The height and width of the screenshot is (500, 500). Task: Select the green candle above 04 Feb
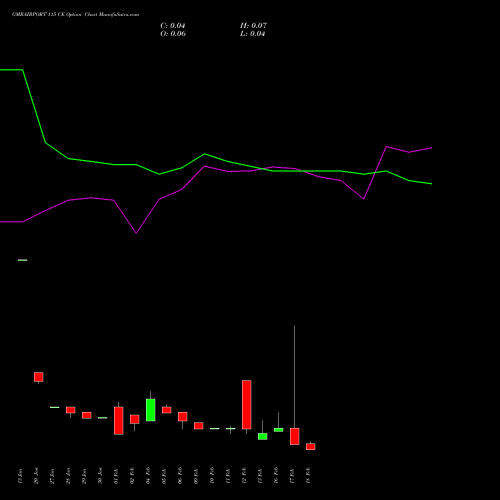(151, 410)
